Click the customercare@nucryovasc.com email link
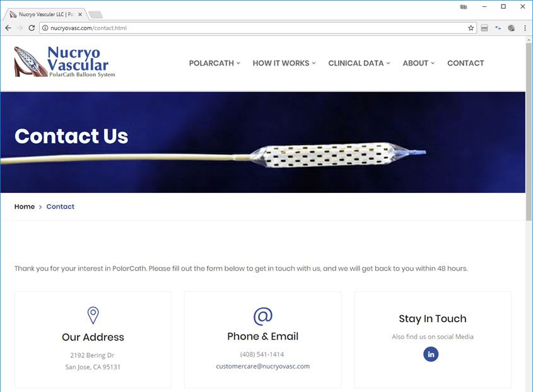This screenshot has width=533, height=392. [263, 366]
